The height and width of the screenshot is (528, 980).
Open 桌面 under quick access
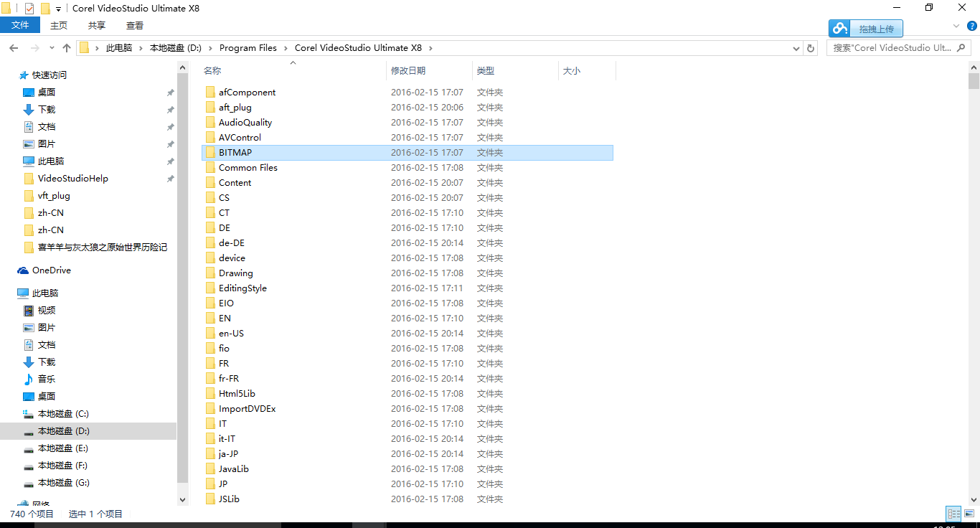(x=47, y=92)
